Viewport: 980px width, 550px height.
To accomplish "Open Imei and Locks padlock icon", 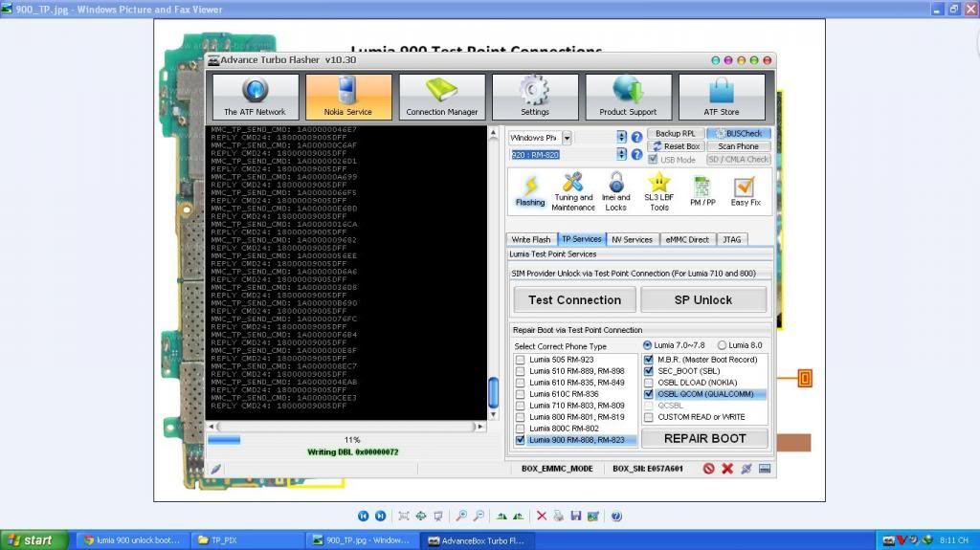I will click(615, 191).
